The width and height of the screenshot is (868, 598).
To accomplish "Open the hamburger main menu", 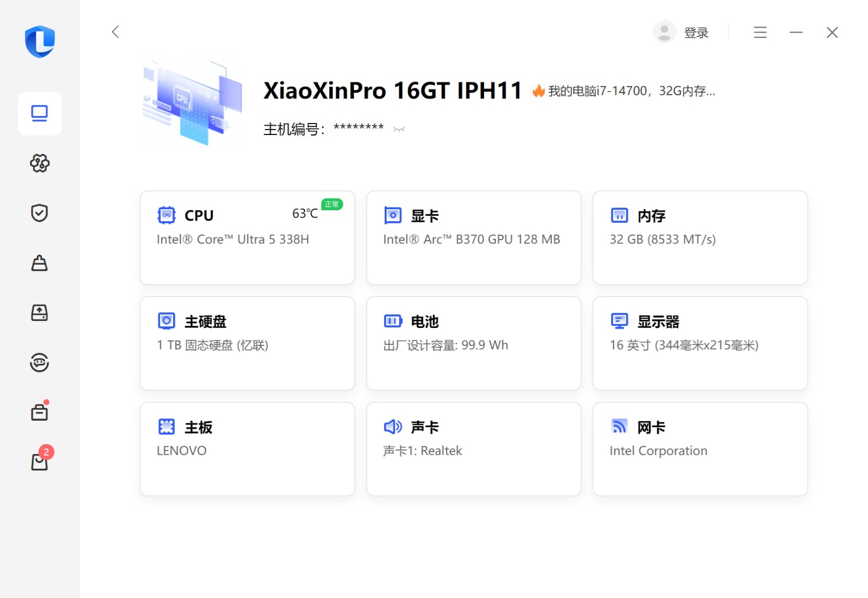I will click(760, 33).
